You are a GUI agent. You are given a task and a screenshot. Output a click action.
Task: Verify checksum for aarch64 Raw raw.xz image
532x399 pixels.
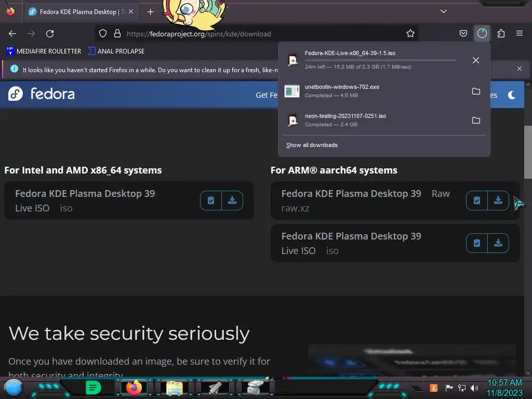click(x=477, y=201)
